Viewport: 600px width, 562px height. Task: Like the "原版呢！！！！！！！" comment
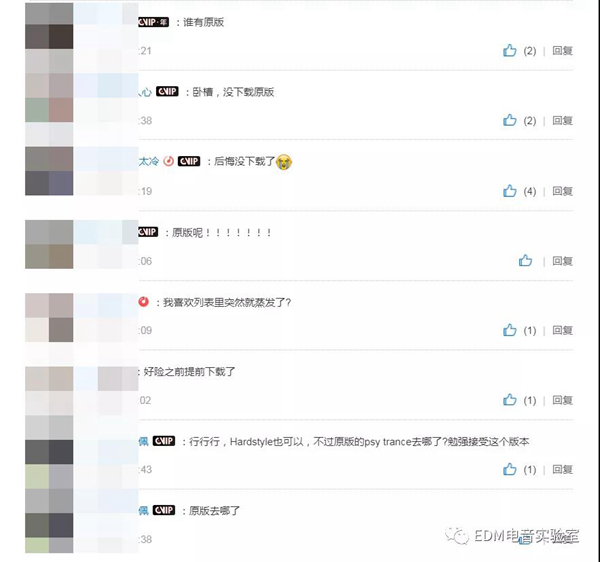(525, 261)
